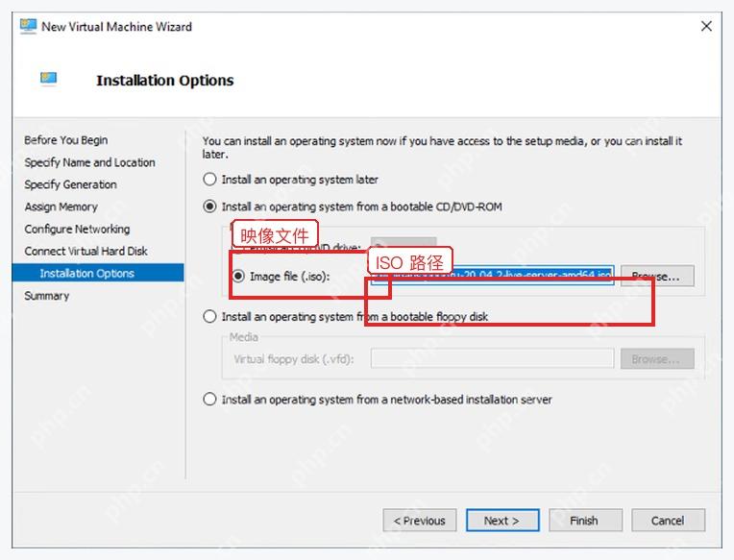Click the Next > button
Image resolution: width=734 pixels, height=560 pixels.
pos(502,521)
